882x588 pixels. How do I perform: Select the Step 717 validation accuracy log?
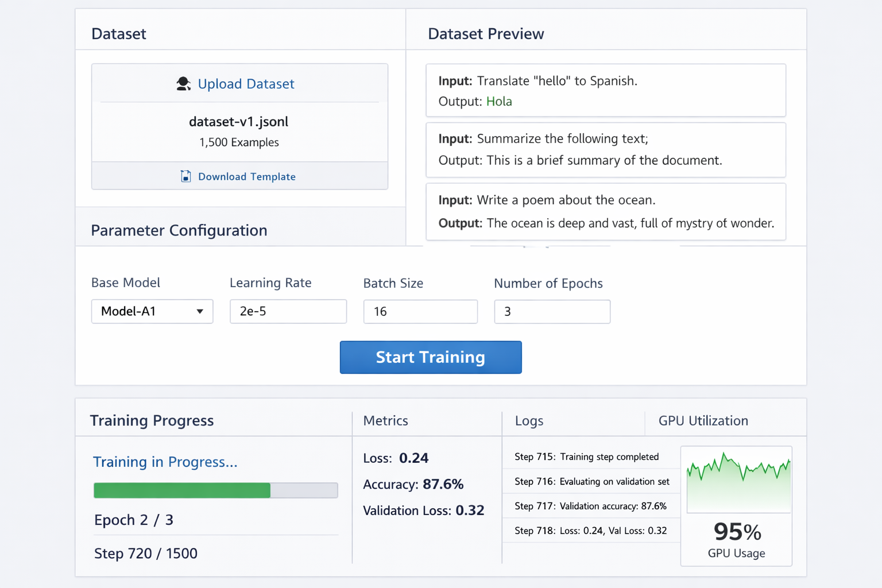tap(590, 506)
